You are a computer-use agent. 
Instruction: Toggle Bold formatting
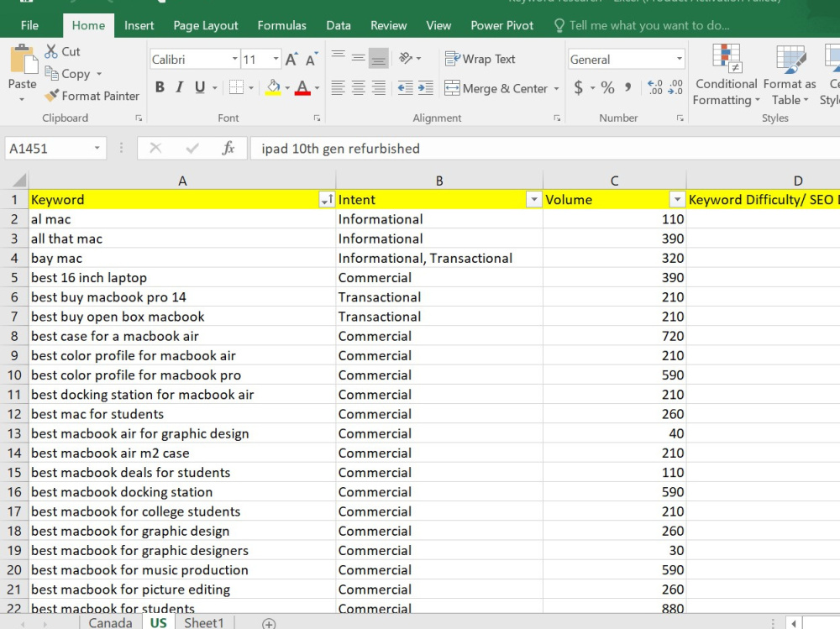pyautogui.click(x=160, y=86)
